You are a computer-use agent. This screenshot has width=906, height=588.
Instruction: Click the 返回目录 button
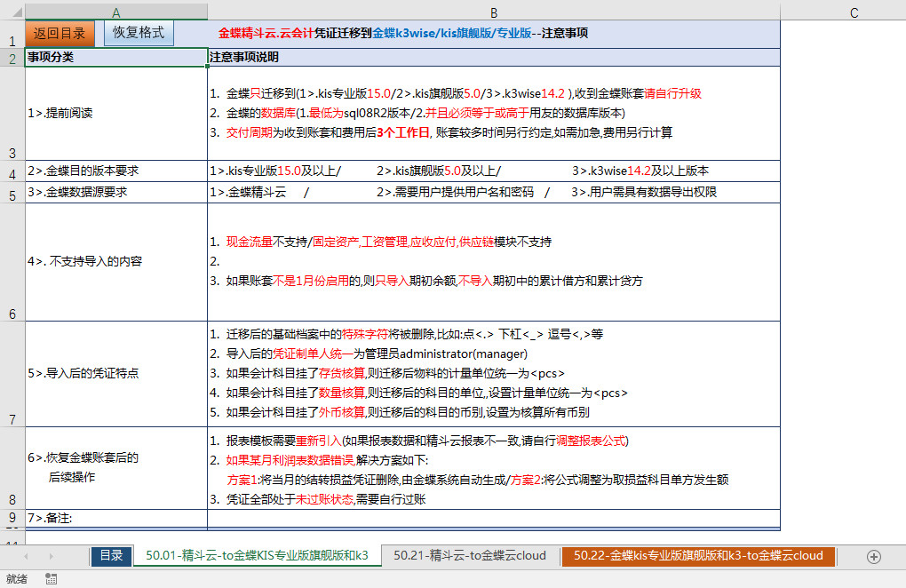[x=60, y=34]
